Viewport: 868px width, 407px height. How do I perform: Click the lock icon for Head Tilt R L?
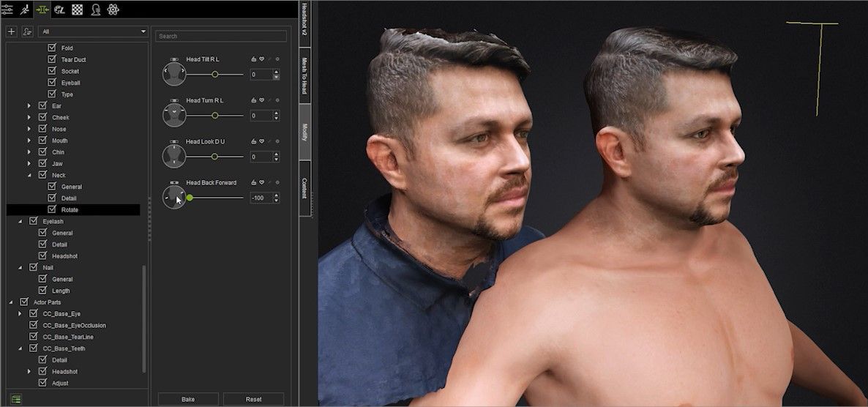[x=253, y=59]
